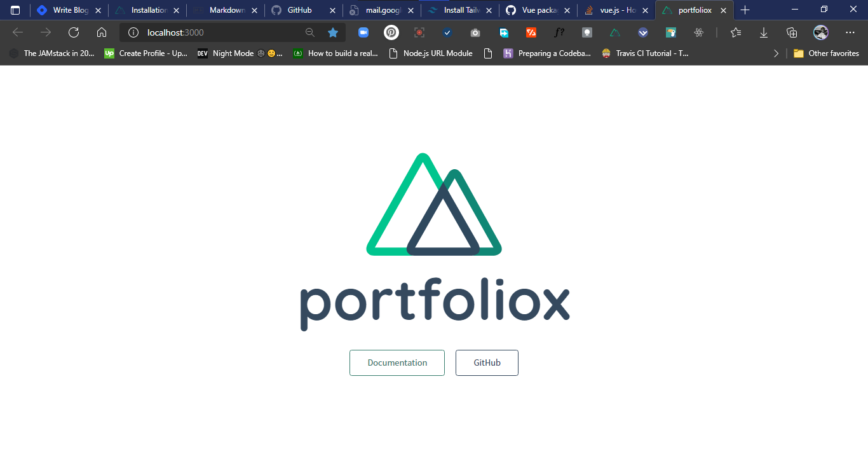Open the Settings and more menu
The width and height of the screenshot is (868, 463).
click(850, 32)
